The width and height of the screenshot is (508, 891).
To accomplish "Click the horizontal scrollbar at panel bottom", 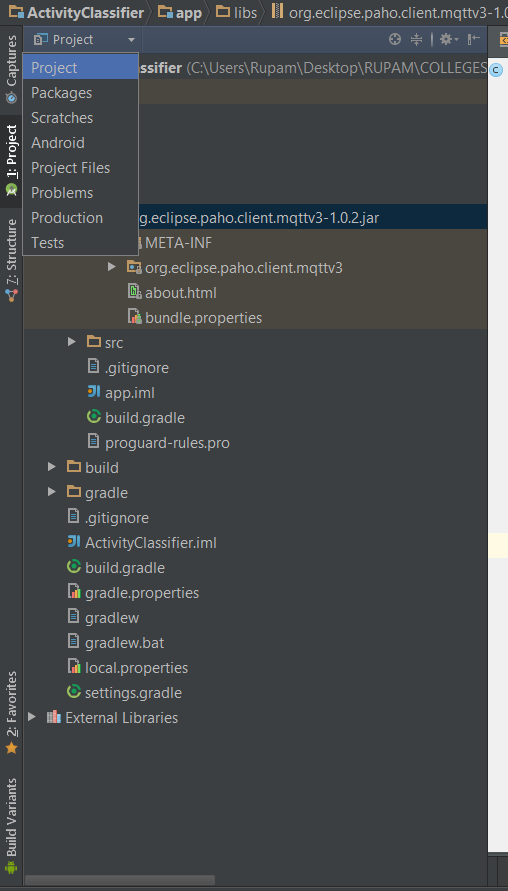I will point(120,880).
